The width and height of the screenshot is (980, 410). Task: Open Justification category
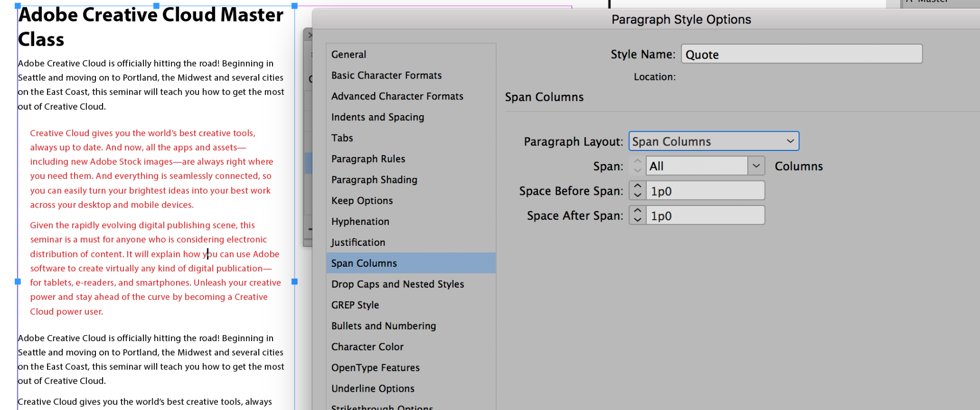point(411,243)
